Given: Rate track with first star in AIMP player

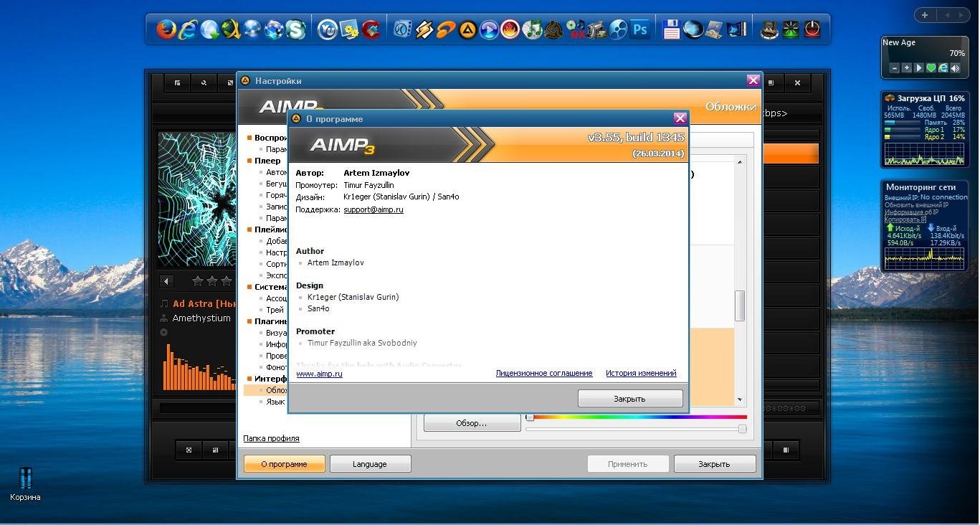Looking at the screenshot, I should coord(198,281).
